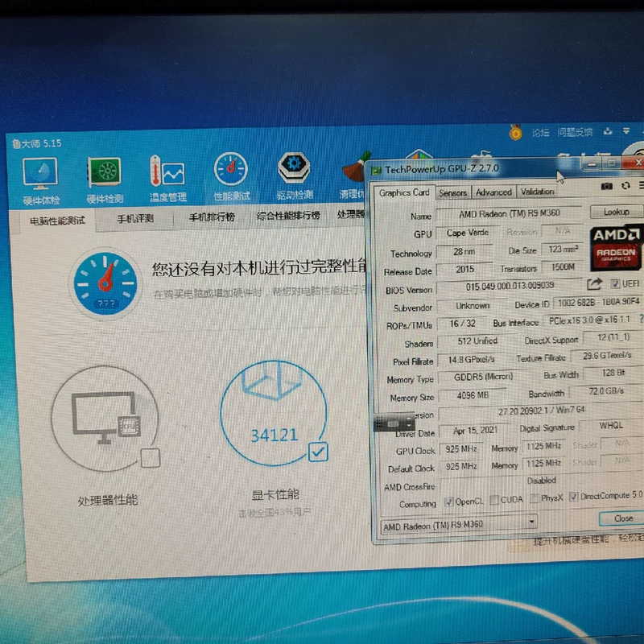The width and height of the screenshot is (644, 644).
Task: Open the 论坛 forum link
Action: tap(539, 132)
